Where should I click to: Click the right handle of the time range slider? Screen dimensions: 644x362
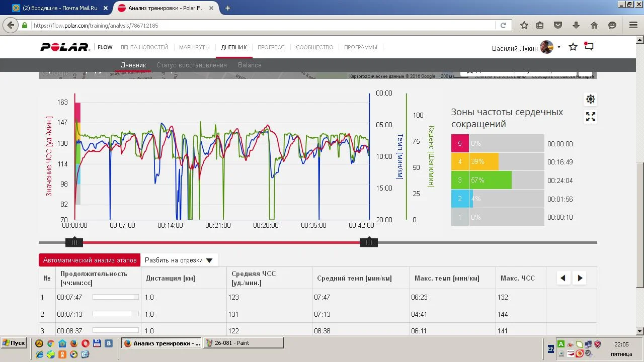tap(369, 242)
